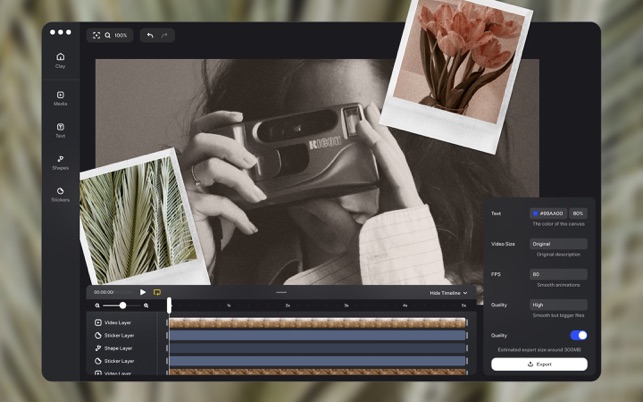Open the FPS 60 dropdown
The height and width of the screenshot is (402, 643).
pos(558,274)
